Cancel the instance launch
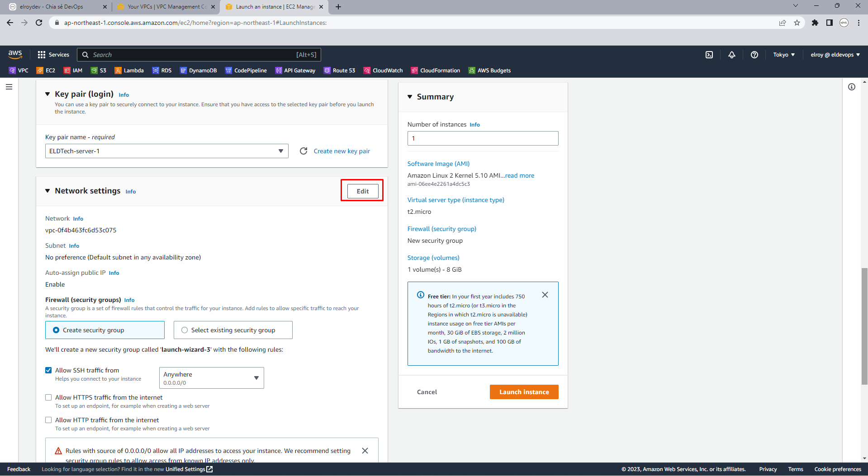 [x=427, y=392]
